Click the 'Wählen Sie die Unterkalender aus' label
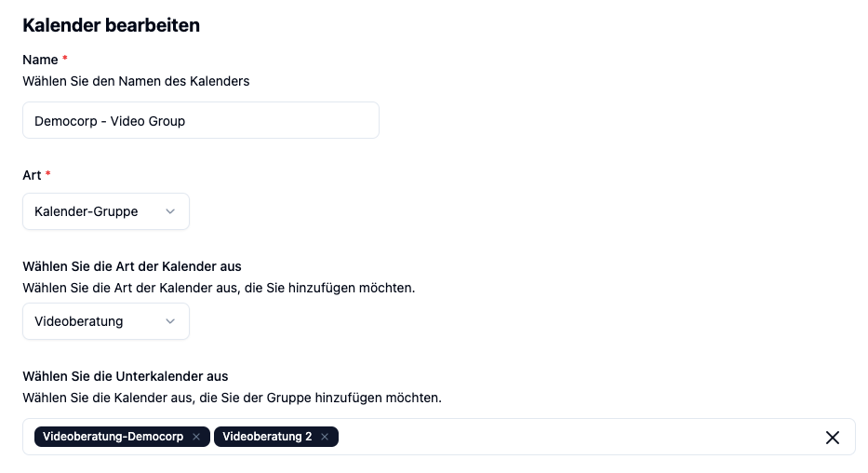This screenshot has width=868, height=473. click(125, 376)
